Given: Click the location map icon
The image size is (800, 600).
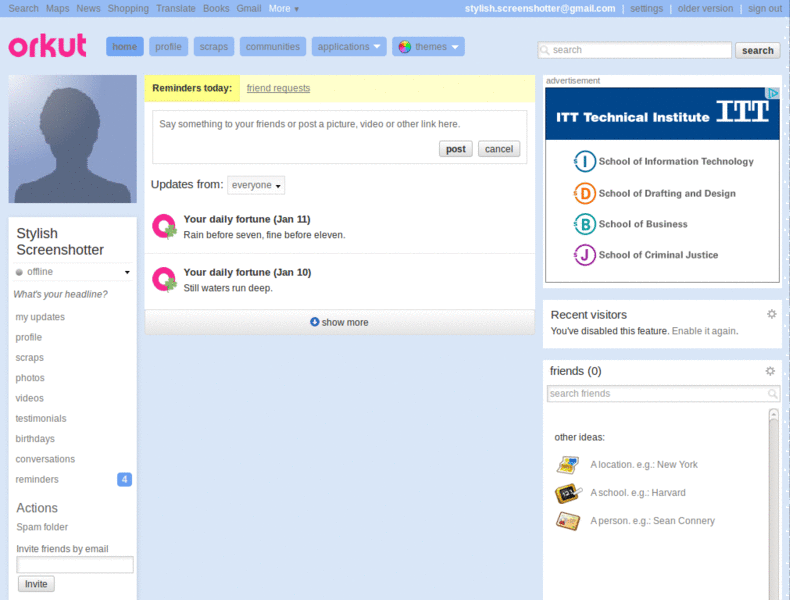Looking at the screenshot, I should (x=568, y=465).
